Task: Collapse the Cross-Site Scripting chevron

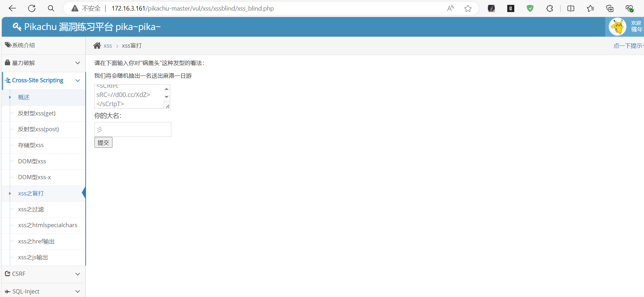Action: (x=78, y=80)
